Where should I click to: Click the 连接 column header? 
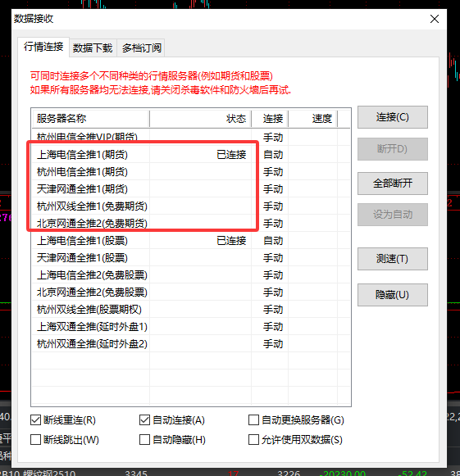270,119
